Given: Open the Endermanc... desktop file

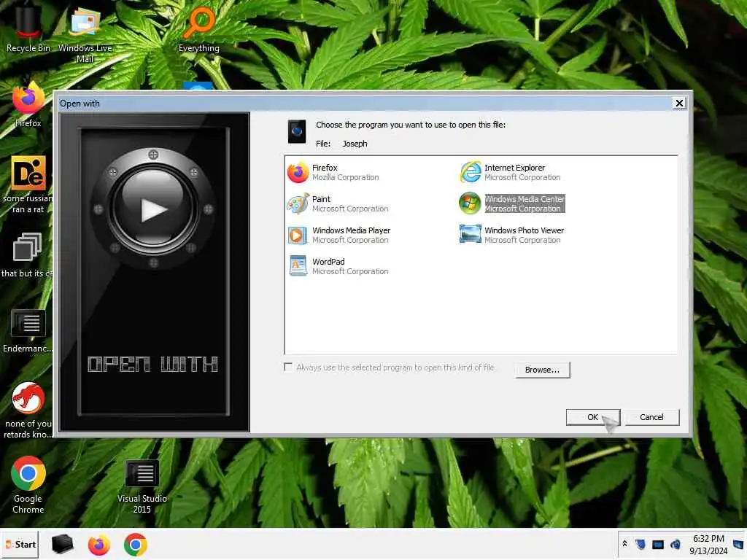Looking at the screenshot, I should coord(28,330).
